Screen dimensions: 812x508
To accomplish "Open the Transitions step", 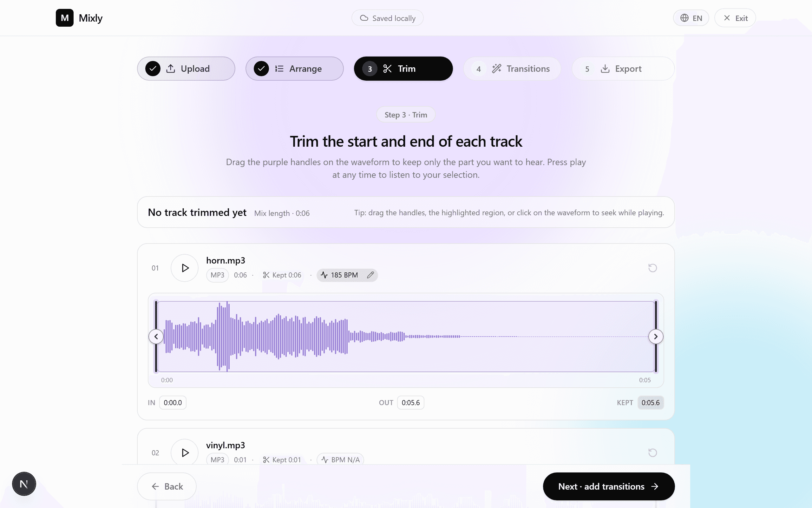I will click(512, 69).
